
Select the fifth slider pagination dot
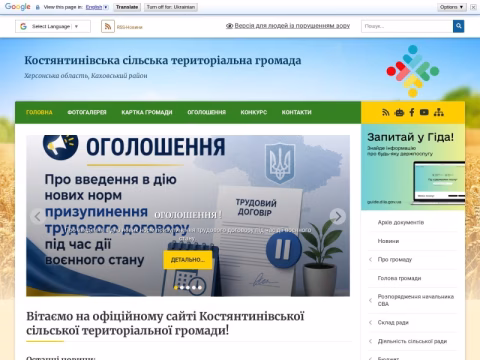pos(200,287)
